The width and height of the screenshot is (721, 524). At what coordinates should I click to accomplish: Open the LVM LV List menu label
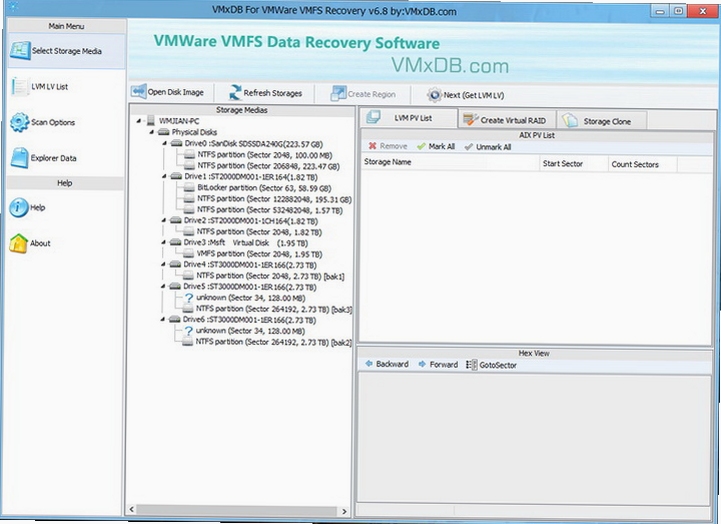click(50, 87)
